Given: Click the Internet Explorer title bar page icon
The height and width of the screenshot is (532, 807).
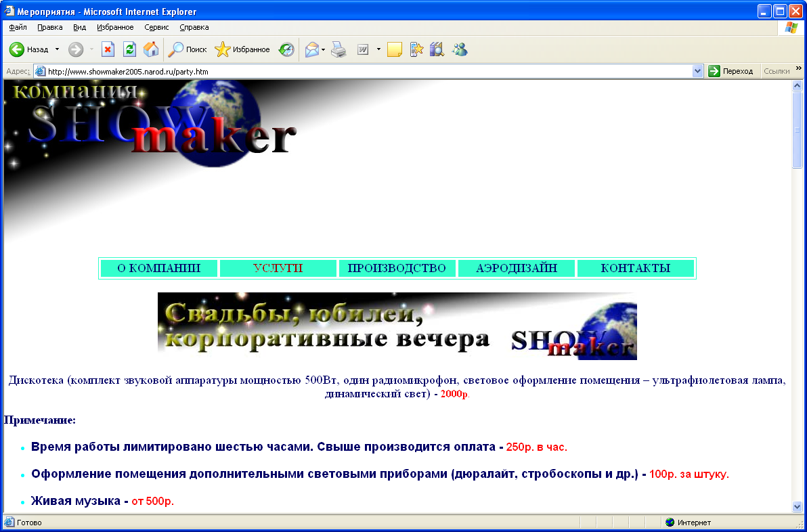Looking at the screenshot, I should (9, 11).
